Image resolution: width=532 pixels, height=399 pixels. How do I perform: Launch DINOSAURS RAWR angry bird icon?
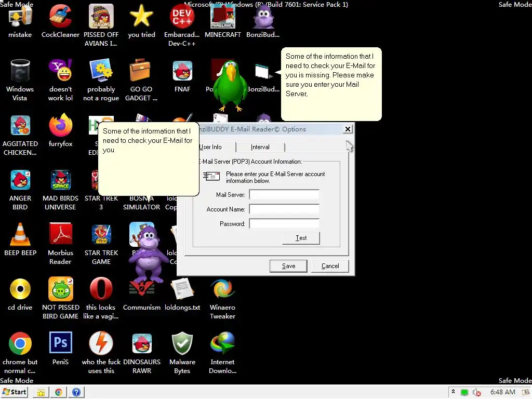(x=142, y=343)
